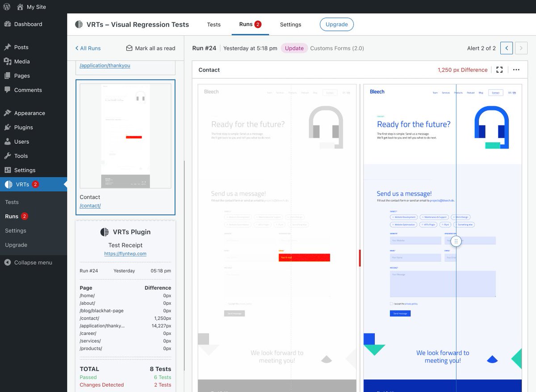This screenshot has width=536, height=392.
Task: Open the three-dot options menu for Contact
Action: [x=516, y=70]
